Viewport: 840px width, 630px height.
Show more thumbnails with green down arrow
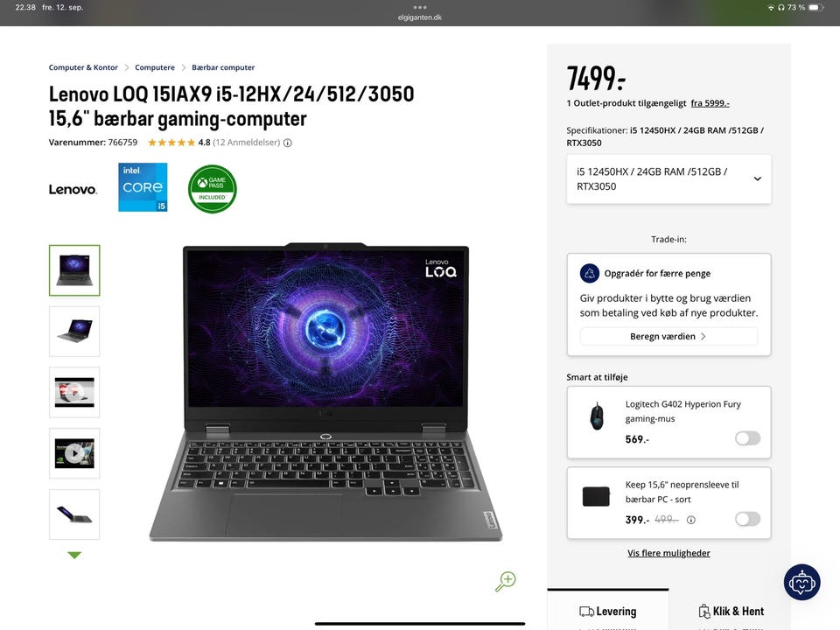pos(74,555)
